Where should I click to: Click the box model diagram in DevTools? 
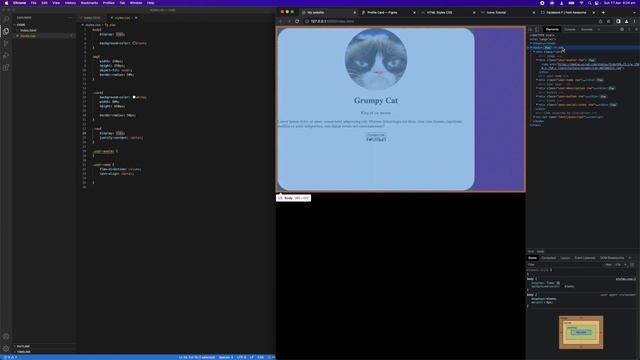(x=581, y=332)
